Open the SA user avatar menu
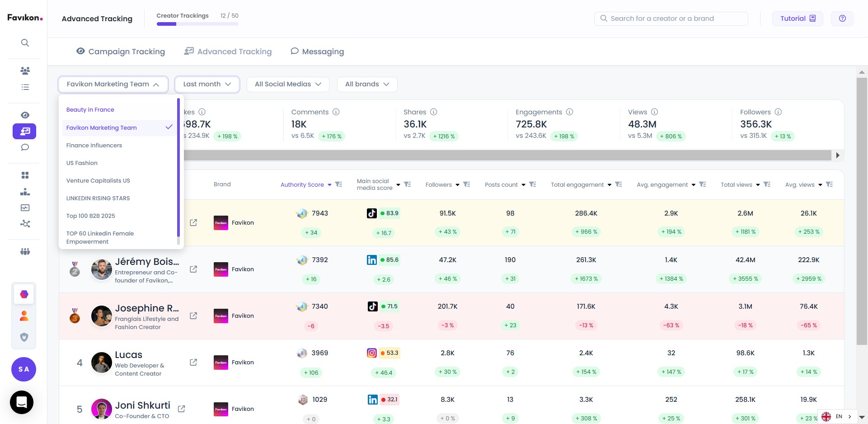 coord(23,369)
